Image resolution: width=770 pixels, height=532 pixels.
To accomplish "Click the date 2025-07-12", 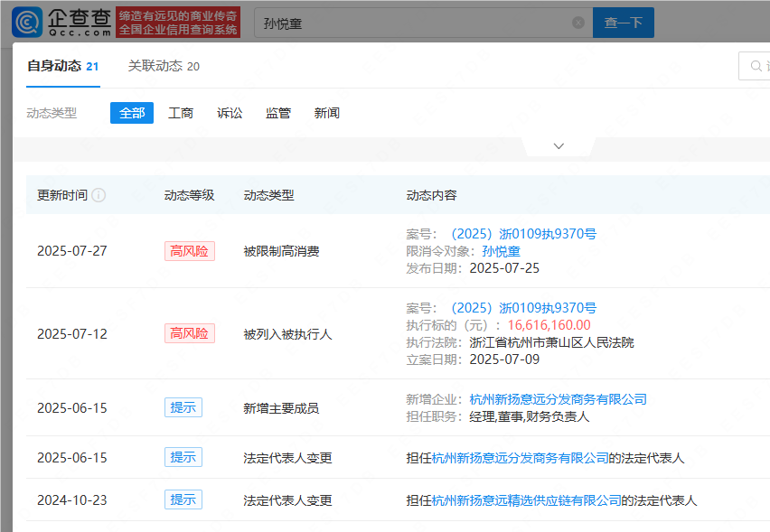I will tap(72, 334).
